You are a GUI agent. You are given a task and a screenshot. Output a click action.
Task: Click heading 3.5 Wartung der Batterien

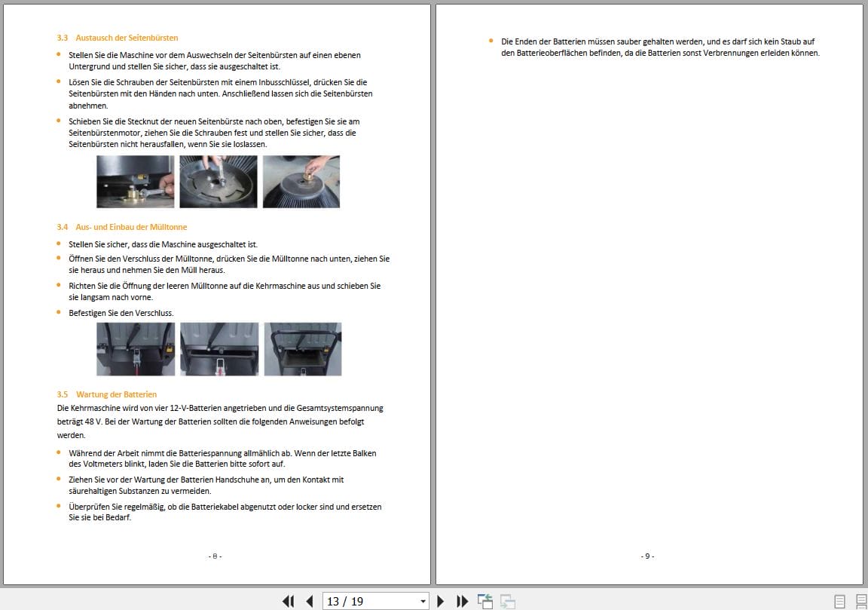pos(106,394)
